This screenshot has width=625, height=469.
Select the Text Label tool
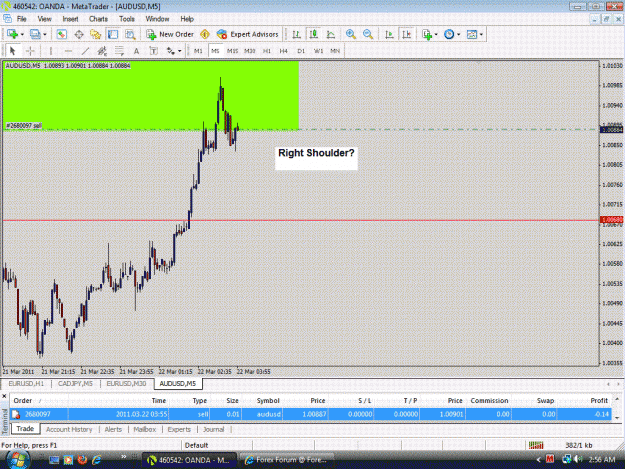pos(153,51)
